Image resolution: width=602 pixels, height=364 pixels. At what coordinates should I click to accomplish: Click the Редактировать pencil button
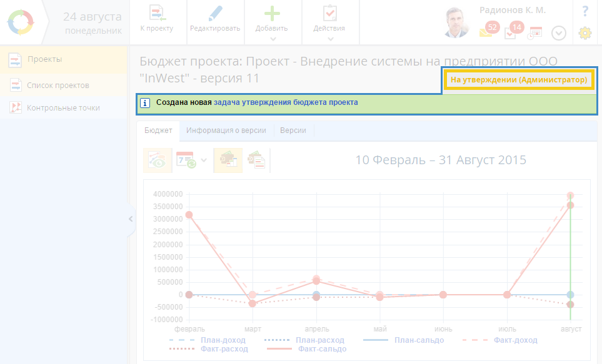[215, 18]
